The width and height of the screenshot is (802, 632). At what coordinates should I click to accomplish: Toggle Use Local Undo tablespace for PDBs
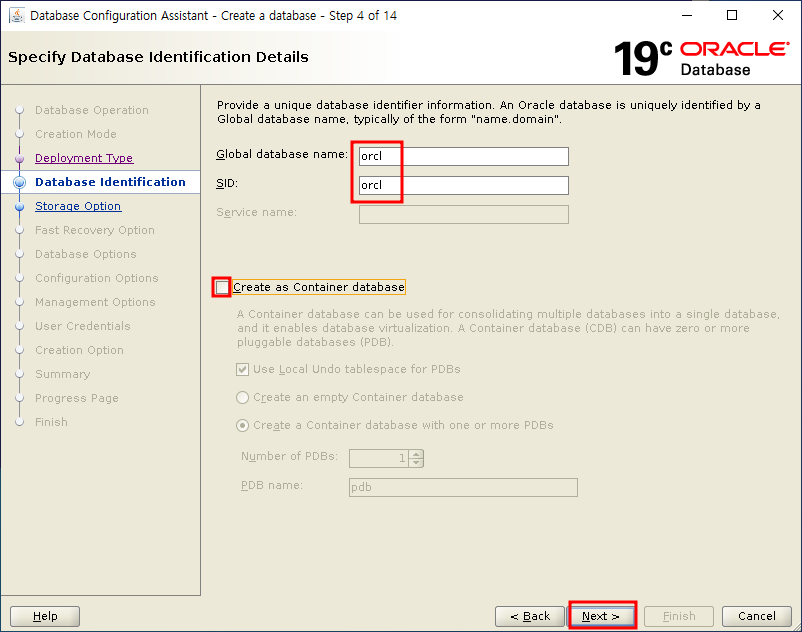242,369
